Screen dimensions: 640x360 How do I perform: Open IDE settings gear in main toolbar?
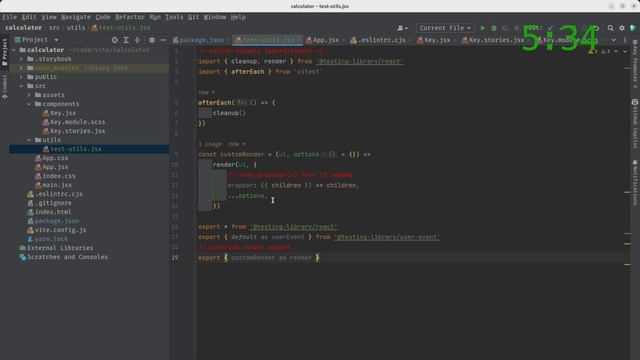click(622, 28)
